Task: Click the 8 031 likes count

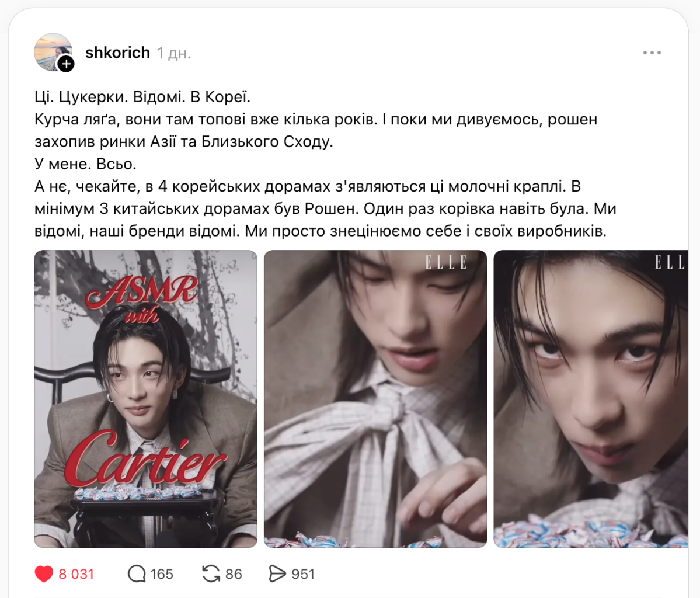Action: click(76, 574)
